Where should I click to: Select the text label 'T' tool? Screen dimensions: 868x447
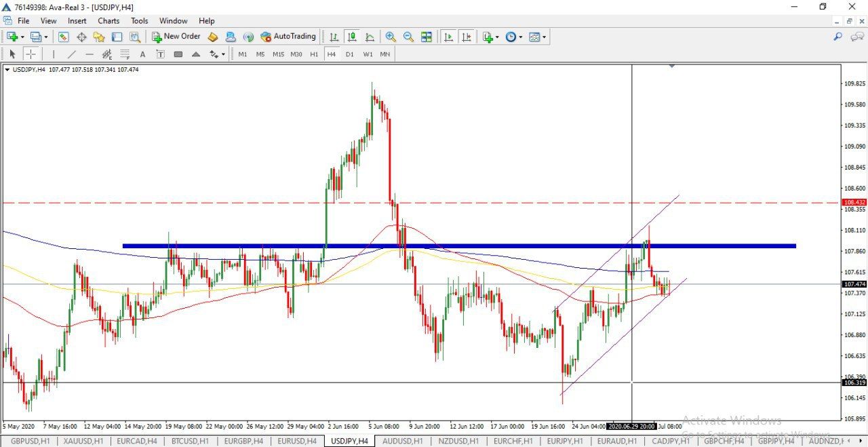coord(160,54)
